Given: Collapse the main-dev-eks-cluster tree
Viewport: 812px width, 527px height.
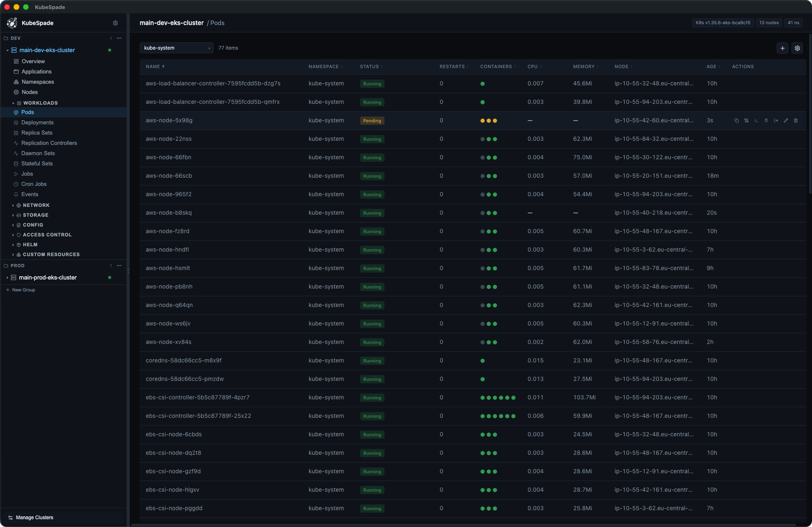Looking at the screenshot, I should (7, 50).
